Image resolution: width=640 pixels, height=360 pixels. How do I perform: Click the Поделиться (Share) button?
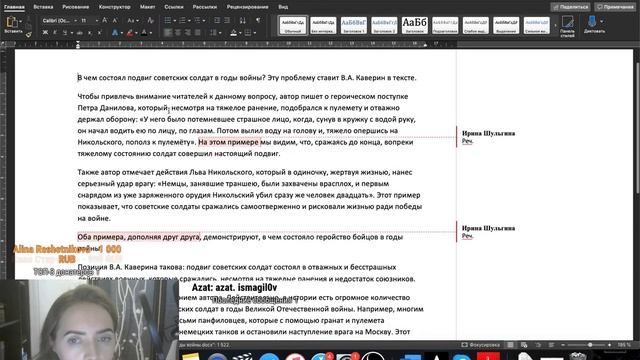[570, 7]
